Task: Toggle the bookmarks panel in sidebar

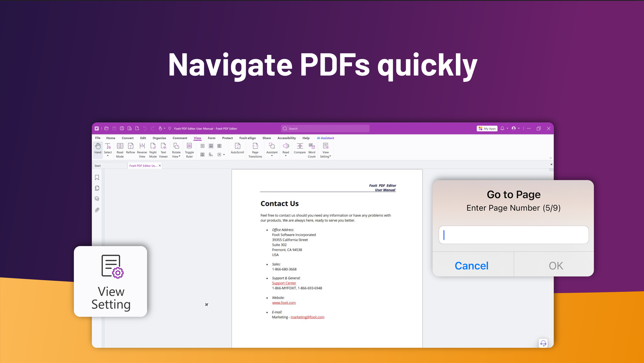Action: click(x=97, y=177)
